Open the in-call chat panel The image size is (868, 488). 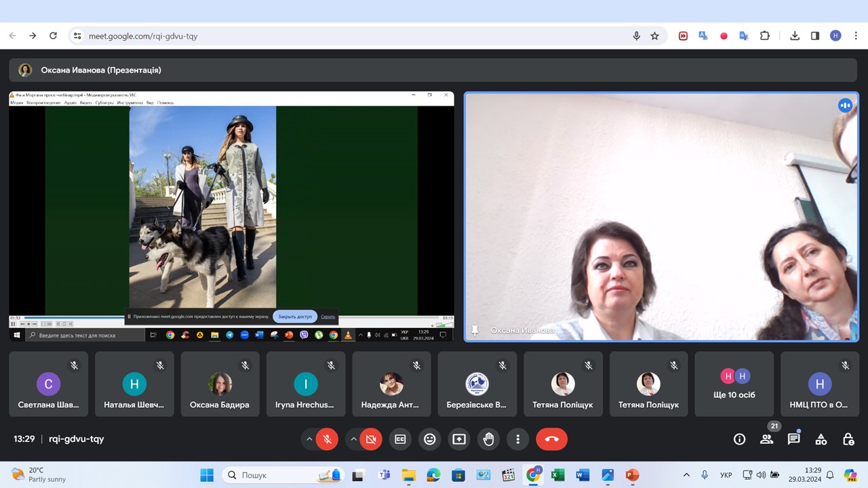(793, 439)
